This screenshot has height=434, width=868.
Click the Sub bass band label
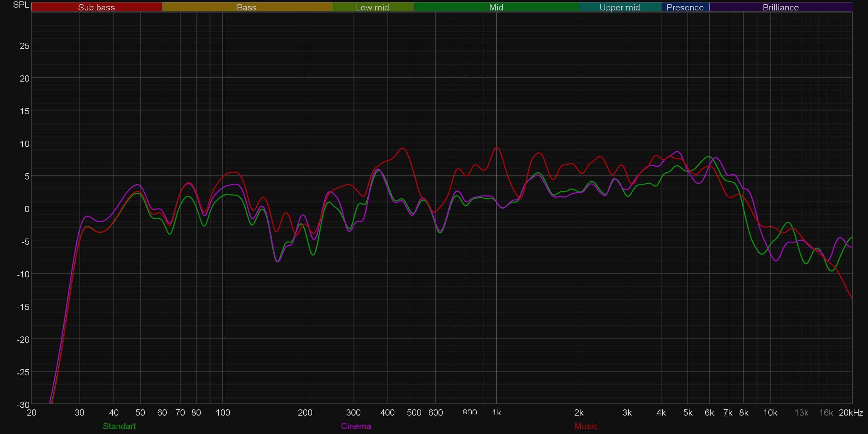(96, 7)
